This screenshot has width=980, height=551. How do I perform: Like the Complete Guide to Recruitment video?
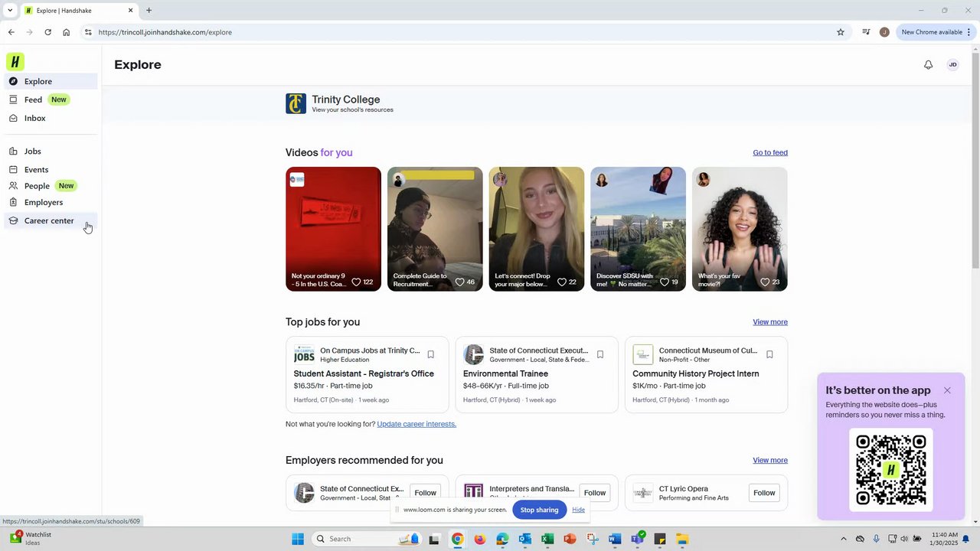(x=459, y=282)
